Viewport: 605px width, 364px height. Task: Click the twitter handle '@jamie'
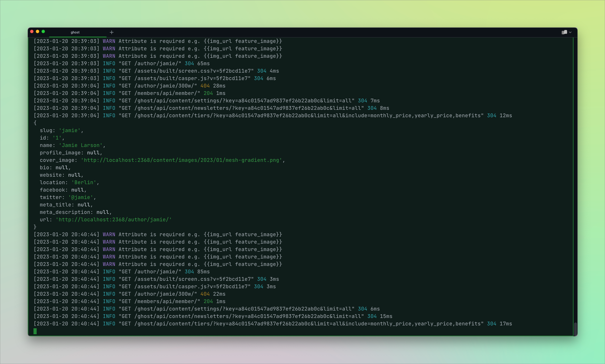(x=81, y=197)
